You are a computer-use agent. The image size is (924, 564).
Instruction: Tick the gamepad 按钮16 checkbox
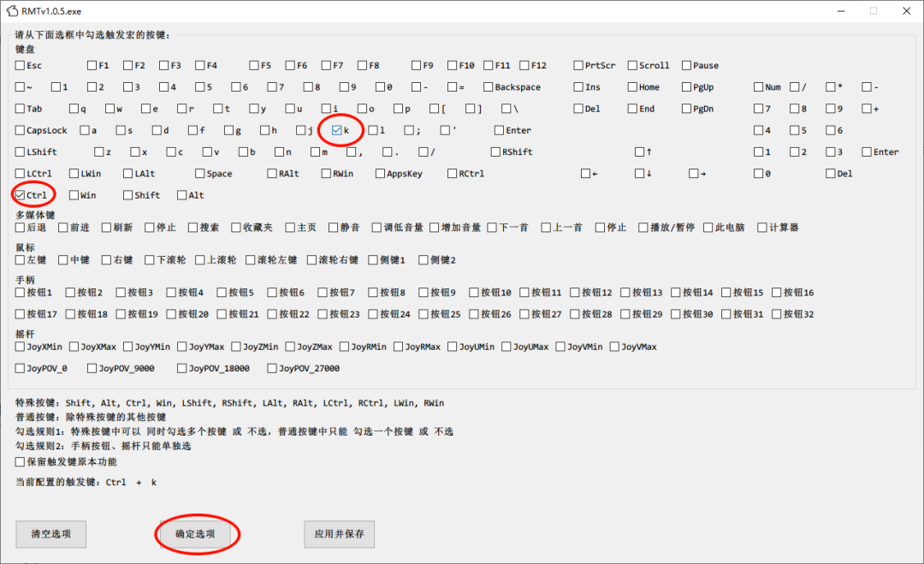[777, 293]
